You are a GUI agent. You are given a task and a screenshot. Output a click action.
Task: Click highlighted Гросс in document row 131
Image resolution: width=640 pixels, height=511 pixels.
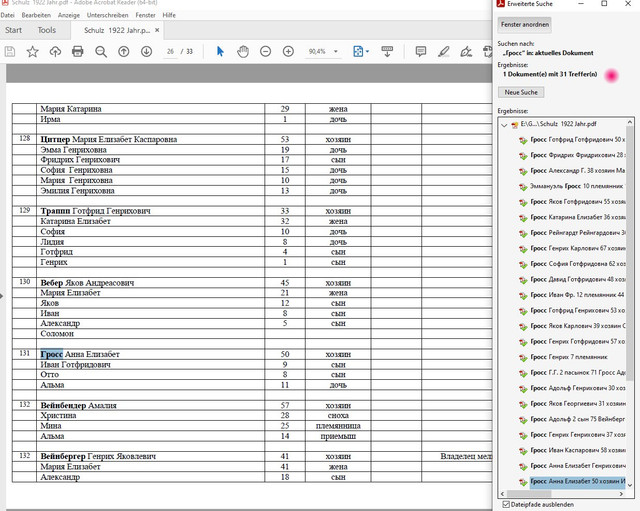point(51,354)
